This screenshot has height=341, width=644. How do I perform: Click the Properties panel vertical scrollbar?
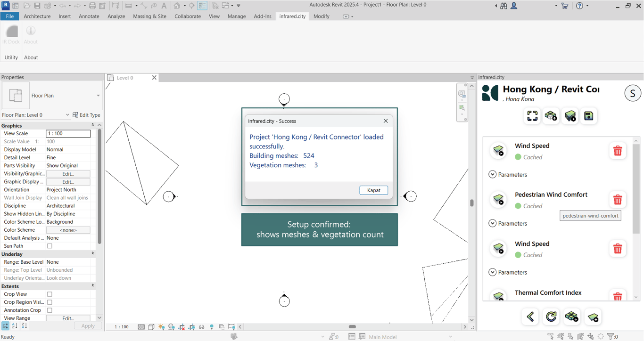tap(99, 186)
